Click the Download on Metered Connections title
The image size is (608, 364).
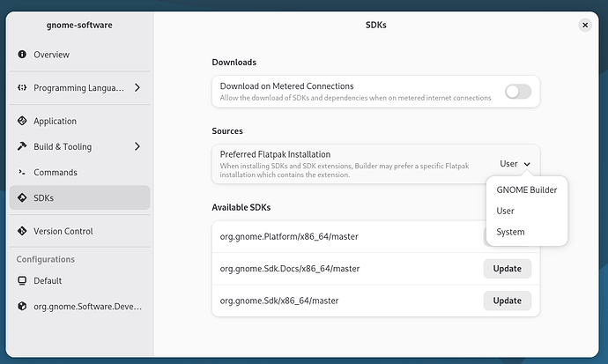pyautogui.click(x=286, y=86)
